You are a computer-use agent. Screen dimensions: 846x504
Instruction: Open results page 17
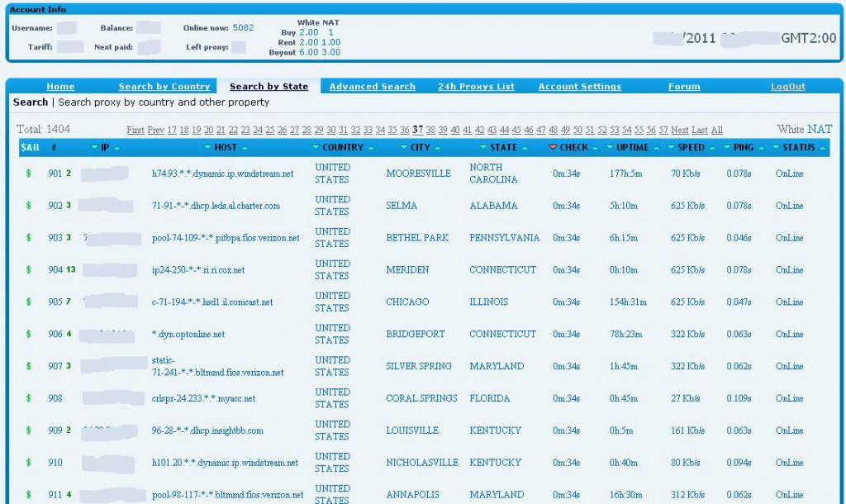pyautogui.click(x=172, y=130)
